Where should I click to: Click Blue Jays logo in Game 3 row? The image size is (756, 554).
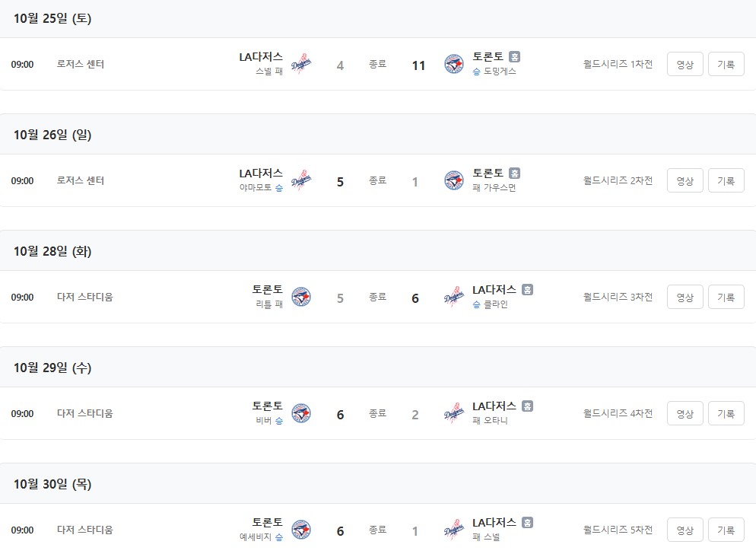pyautogui.click(x=301, y=297)
